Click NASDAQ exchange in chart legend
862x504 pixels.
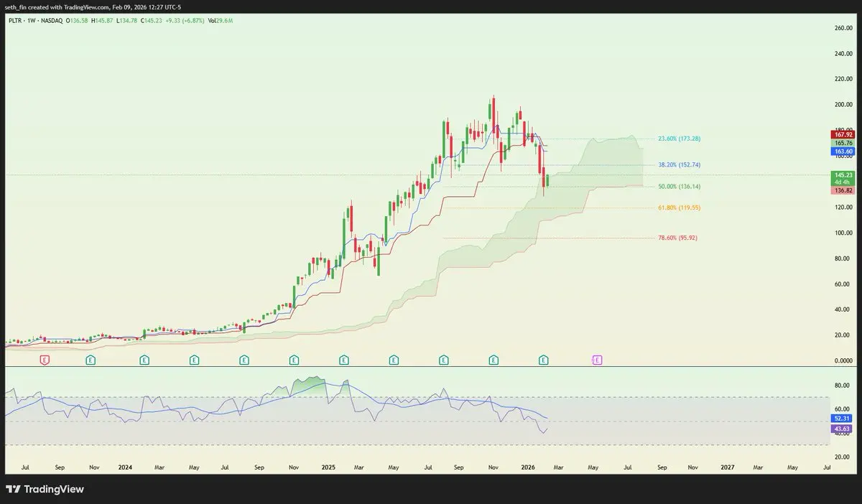click(52, 21)
